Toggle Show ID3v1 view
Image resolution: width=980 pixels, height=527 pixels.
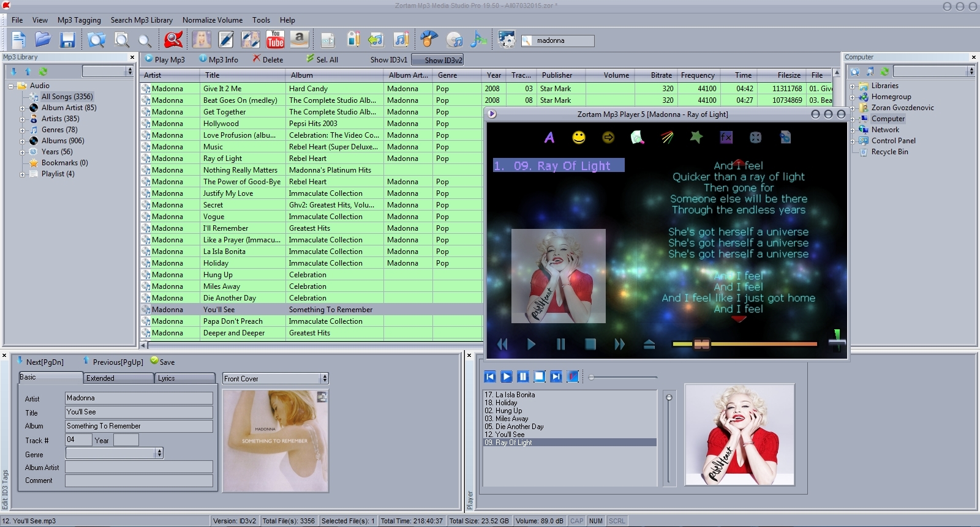click(388, 60)
